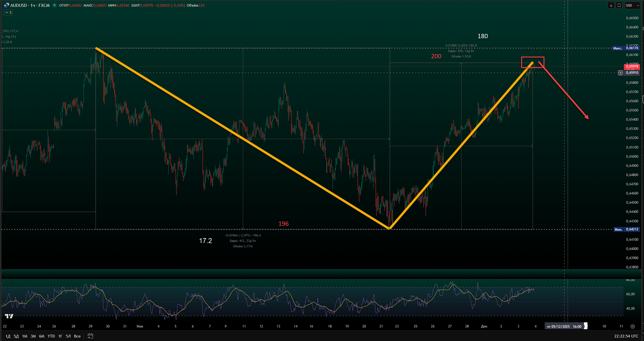Viewport: 644px width, 341px height.
Task: Switch range to 6М
Action: click(42, 336)
